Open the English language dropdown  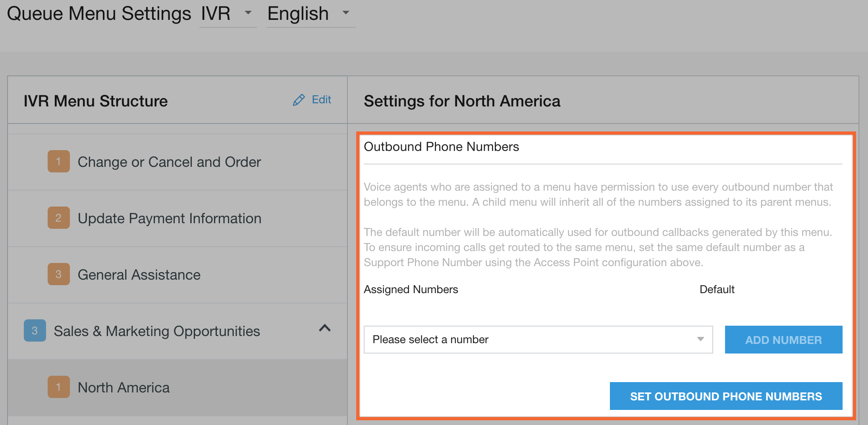[x=311, y=13]
